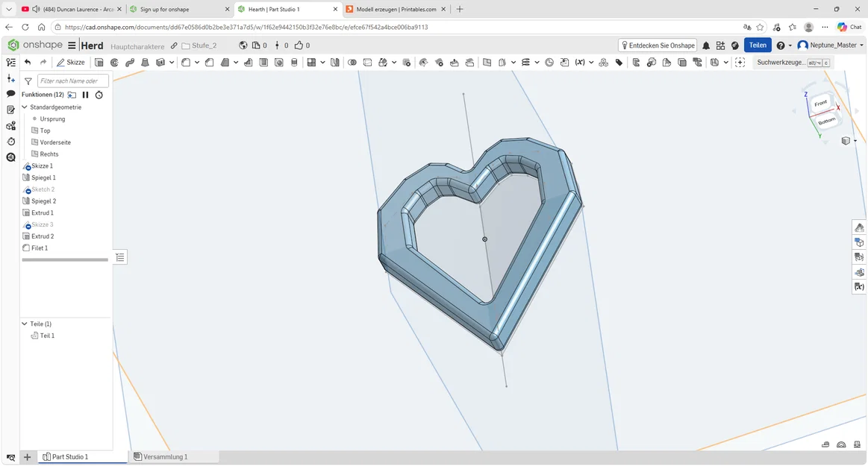Image resolution: width=868 pixels, height=466 pixels.
Task: Add a new element with plus button
Action: tap(27, 456)
